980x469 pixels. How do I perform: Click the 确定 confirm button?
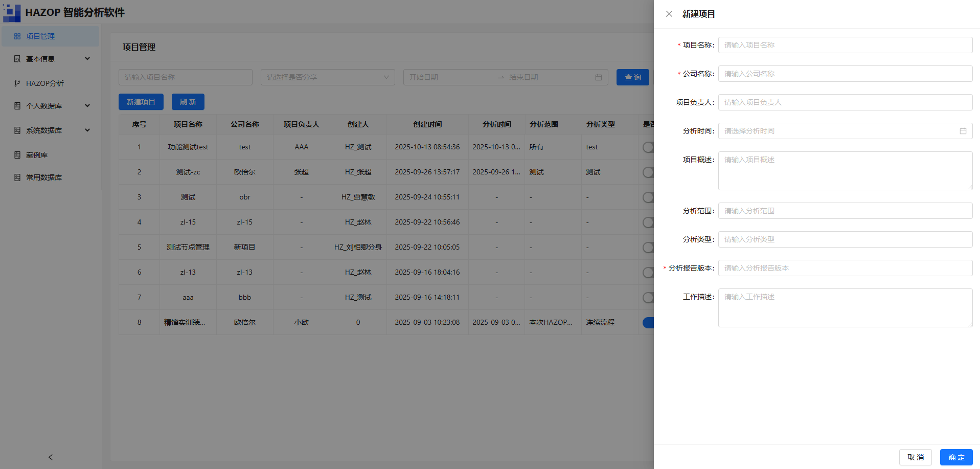[x=956, y=457]
